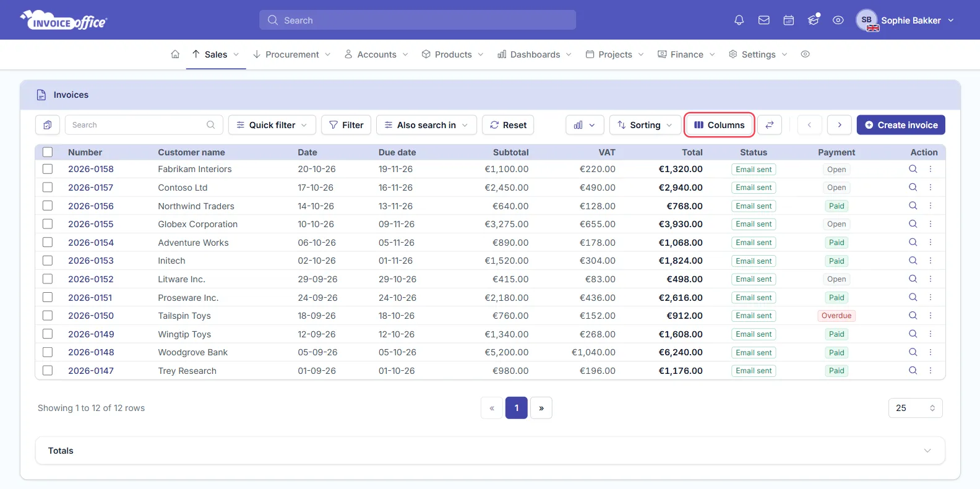Open the Dashboards menu
This screenshot has height=489, width=980.
coord(535,54)
